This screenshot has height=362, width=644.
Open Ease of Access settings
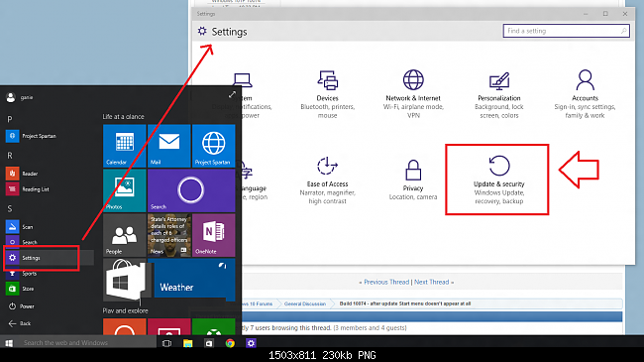coord(327,181)
